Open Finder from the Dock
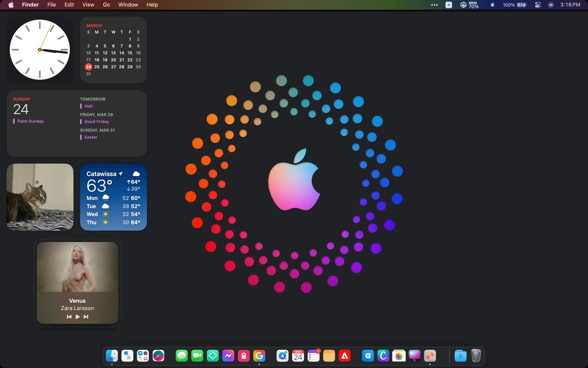Image resolution: width=588 pixels, height=368 pixels. pos(112,356)
